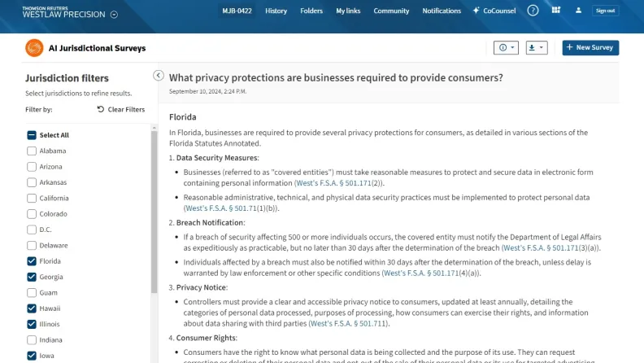
Task: Open the MJB-0422 client ID menu
Action: [x=237, y=11]
